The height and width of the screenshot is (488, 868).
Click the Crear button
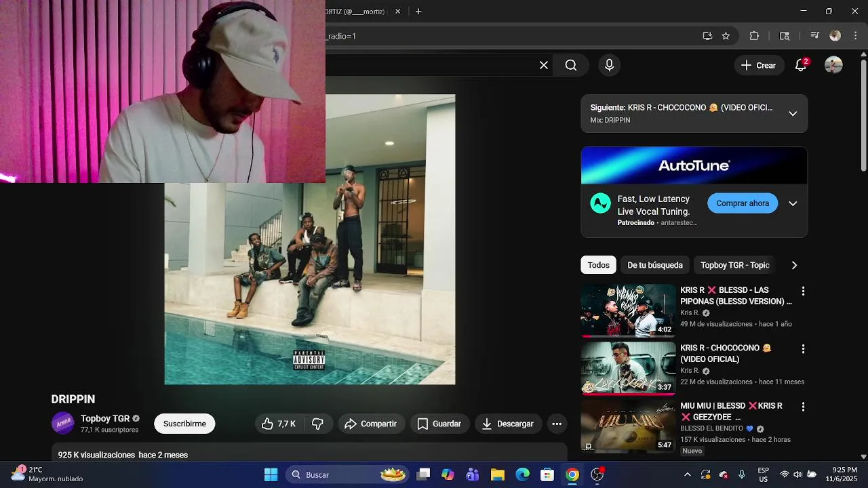pyautogui.click(x=758, y=65)
